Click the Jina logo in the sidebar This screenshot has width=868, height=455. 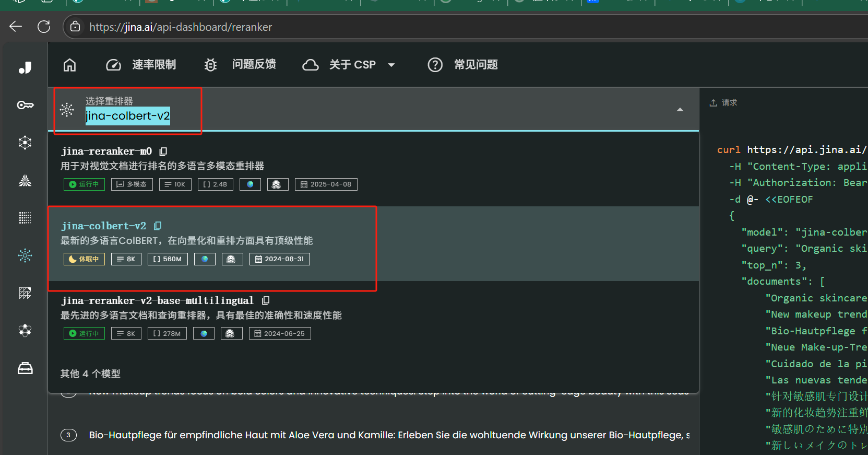(25, 68)
